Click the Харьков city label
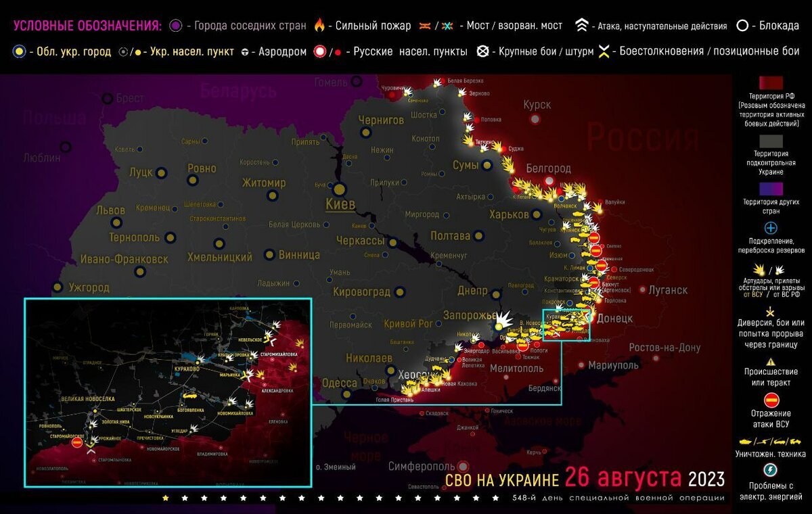The height and width of the screenshot is (514, 812). [x=510, y=214]
